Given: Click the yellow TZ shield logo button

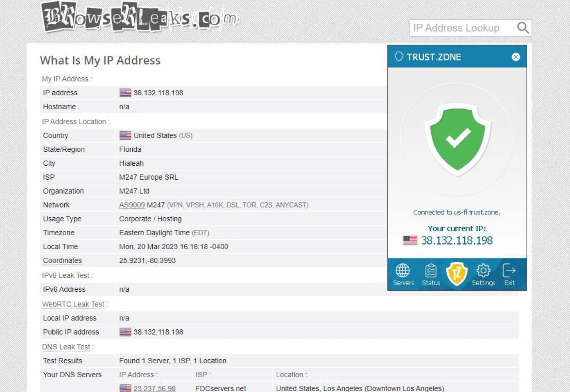Looking at the screenshot, I should click(x=457, y=274).
